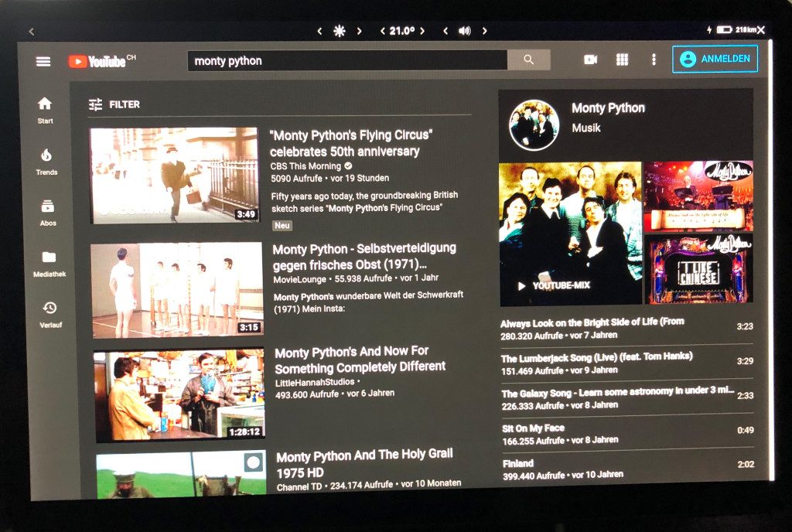
Task: Click the page scrollbar on right edge
Action: pyautogui.click(x=771, y=260)
